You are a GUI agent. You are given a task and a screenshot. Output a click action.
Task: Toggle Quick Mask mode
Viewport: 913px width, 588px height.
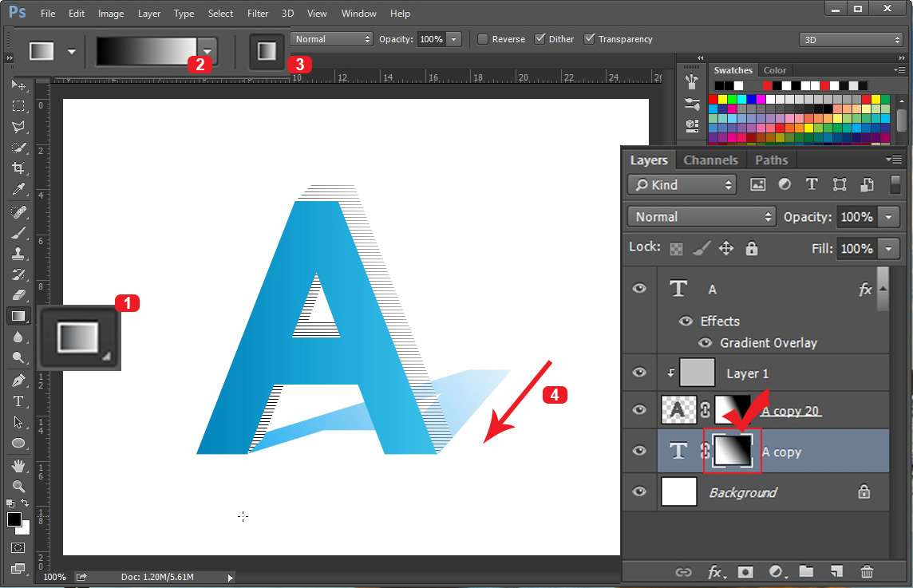click(18, 548)
